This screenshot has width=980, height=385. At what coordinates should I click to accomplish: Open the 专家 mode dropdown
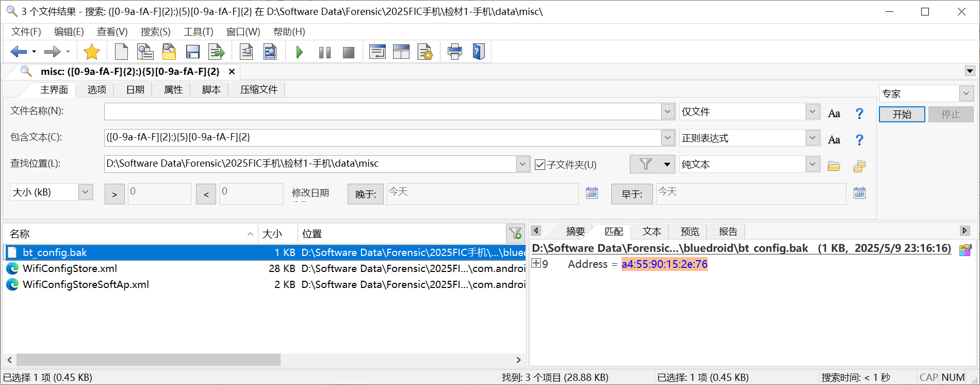coord(966,93)
